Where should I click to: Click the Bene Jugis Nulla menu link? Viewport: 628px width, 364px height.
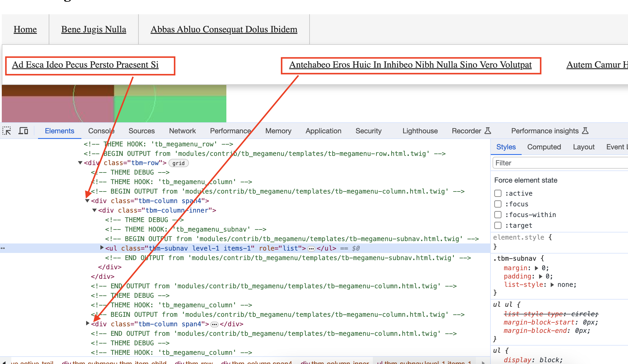click(94, 29)
